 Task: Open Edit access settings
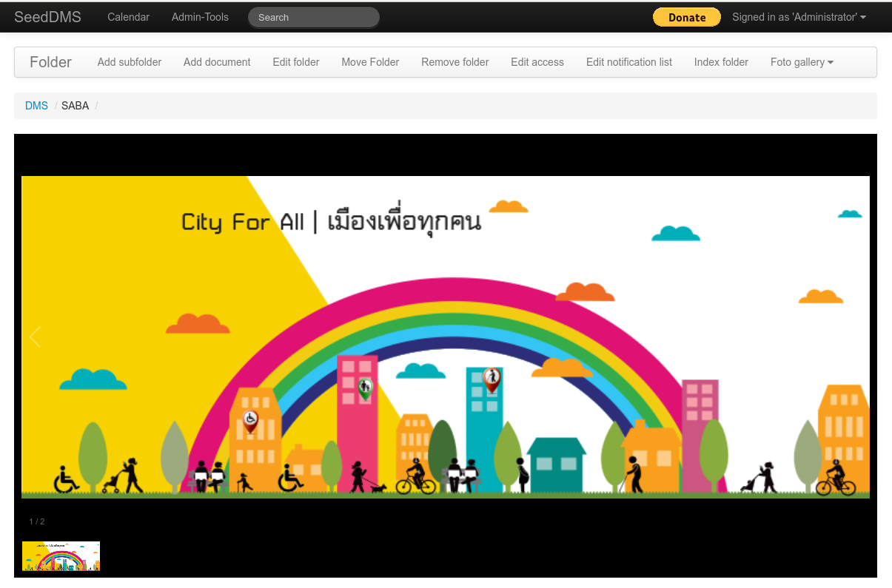click(x=537, y=62)
